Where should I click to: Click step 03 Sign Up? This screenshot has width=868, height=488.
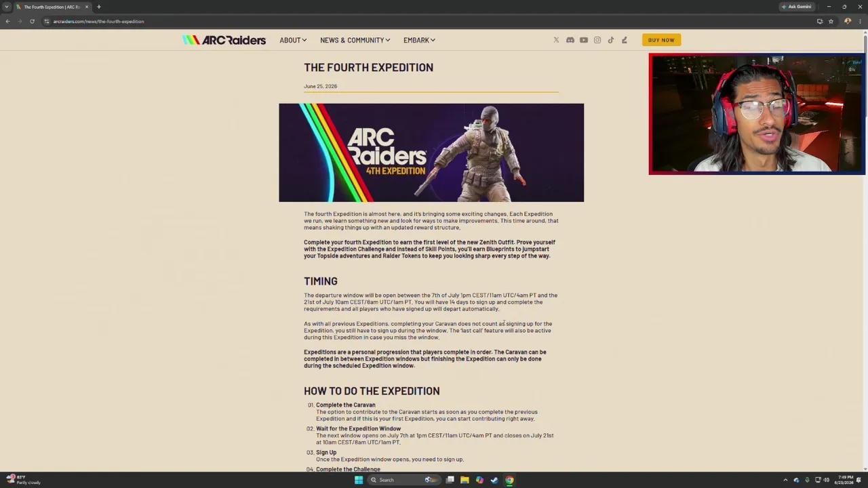(326, 452)
